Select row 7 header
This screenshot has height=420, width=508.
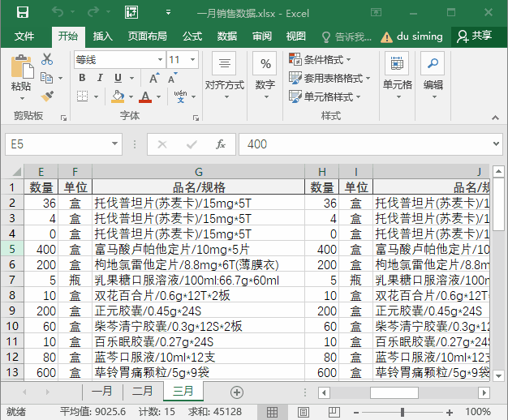tap(12, 280)
